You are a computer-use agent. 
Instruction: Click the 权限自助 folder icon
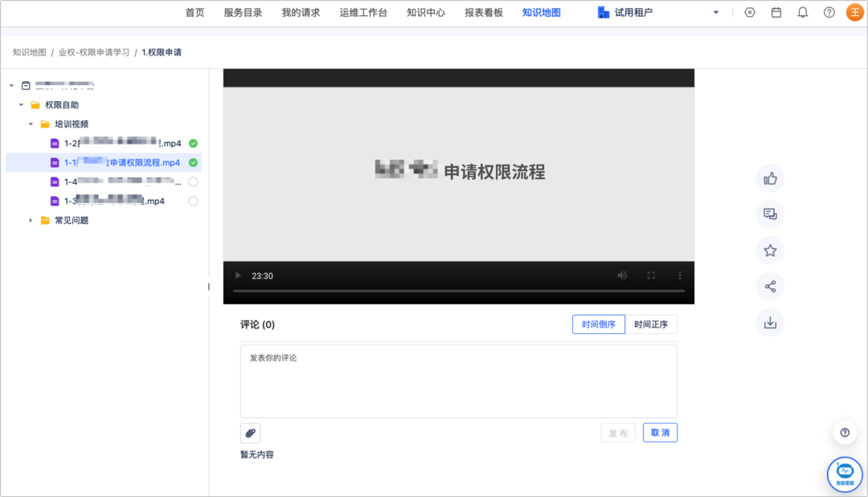35,105
